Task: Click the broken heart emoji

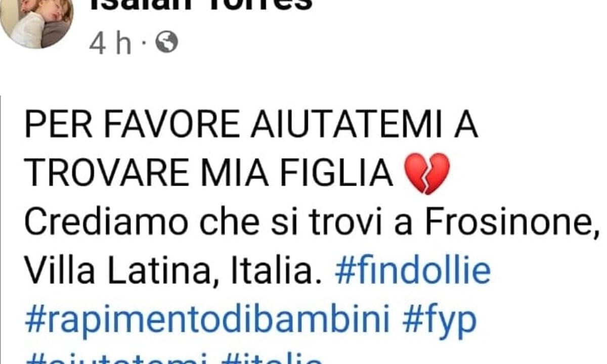Action: coord(428,174)
